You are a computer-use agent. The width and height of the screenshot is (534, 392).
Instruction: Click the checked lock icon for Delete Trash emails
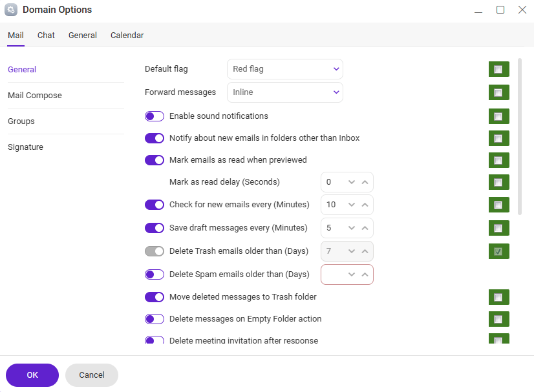[x=498, y=251]
